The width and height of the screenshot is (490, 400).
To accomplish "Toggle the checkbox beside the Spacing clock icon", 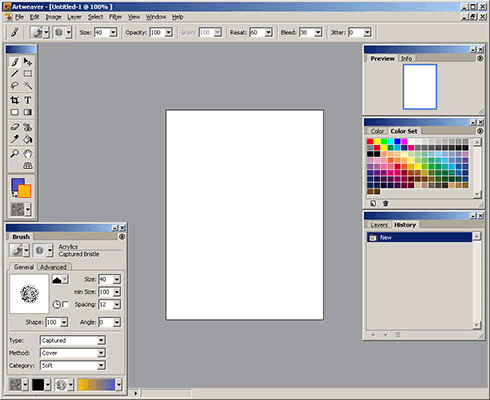I will click(x=65, y=304).
